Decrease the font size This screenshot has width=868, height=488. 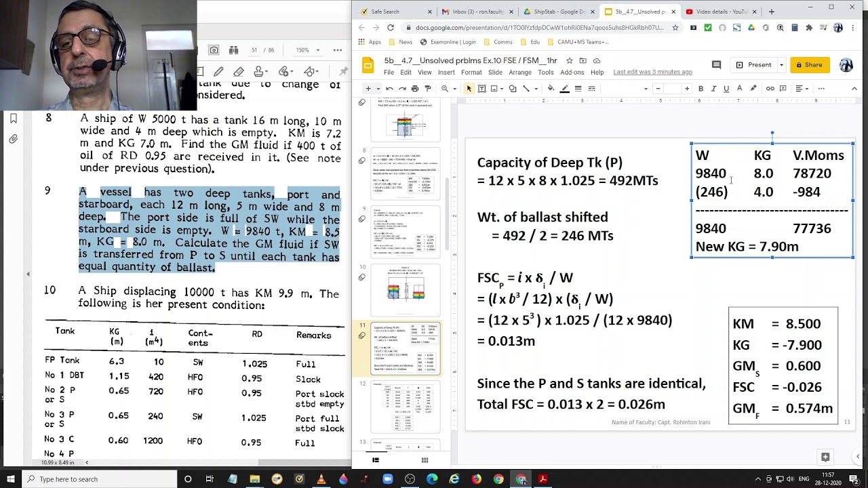tap(658, 89)
